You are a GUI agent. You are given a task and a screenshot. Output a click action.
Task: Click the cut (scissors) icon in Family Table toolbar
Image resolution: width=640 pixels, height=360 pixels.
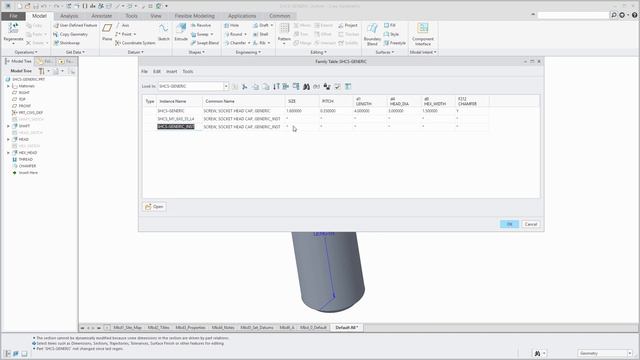(244, 87)
